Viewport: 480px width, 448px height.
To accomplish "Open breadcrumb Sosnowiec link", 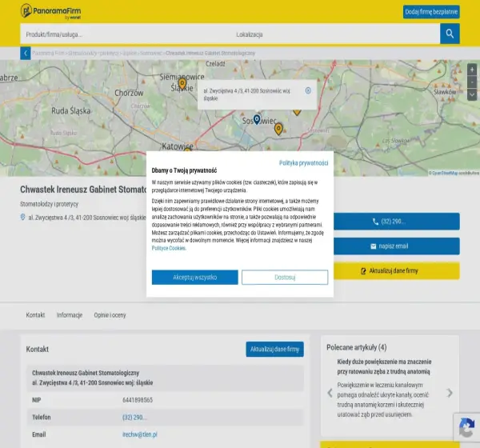I will [x=151, y=54].
